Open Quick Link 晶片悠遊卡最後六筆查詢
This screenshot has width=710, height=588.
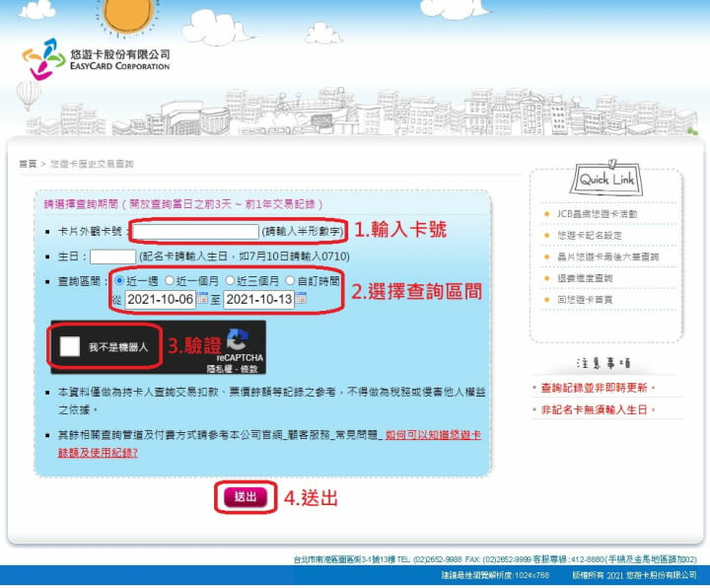click(x=607, y=257)
